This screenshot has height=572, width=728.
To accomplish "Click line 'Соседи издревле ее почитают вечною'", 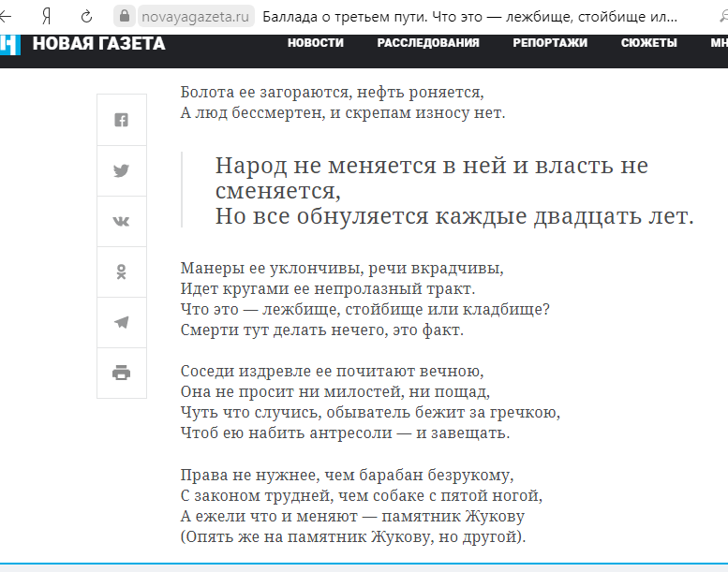I will [332, 371].
